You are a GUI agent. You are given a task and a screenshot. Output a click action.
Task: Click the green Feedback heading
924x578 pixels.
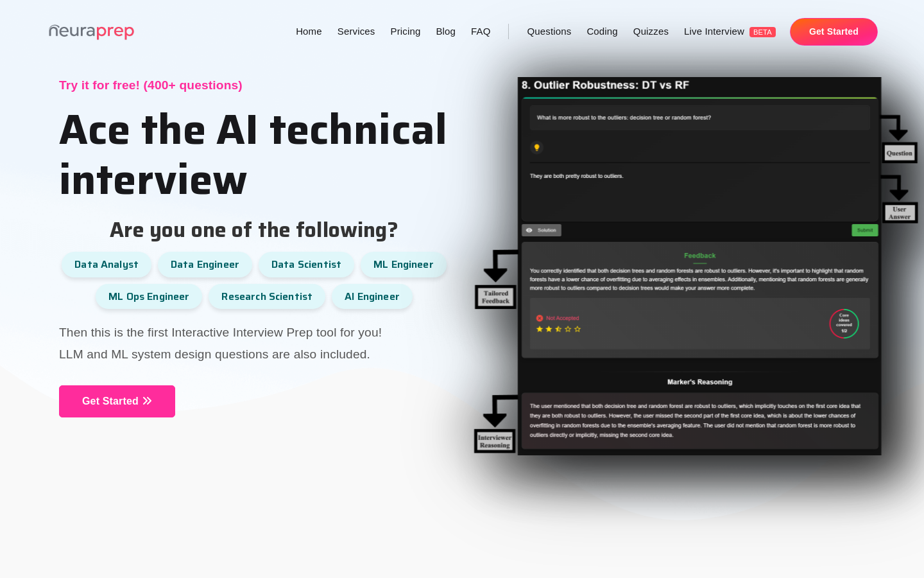[699, 256]
